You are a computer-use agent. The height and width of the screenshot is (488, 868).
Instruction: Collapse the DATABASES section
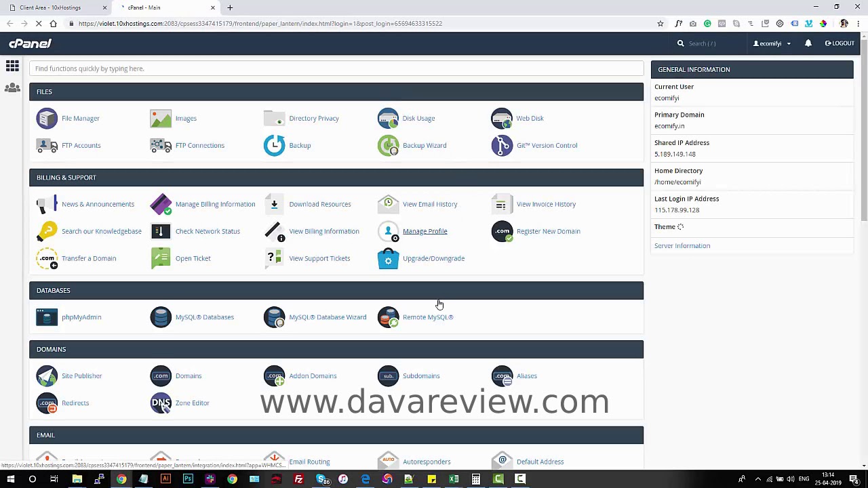tap(336, 290)
